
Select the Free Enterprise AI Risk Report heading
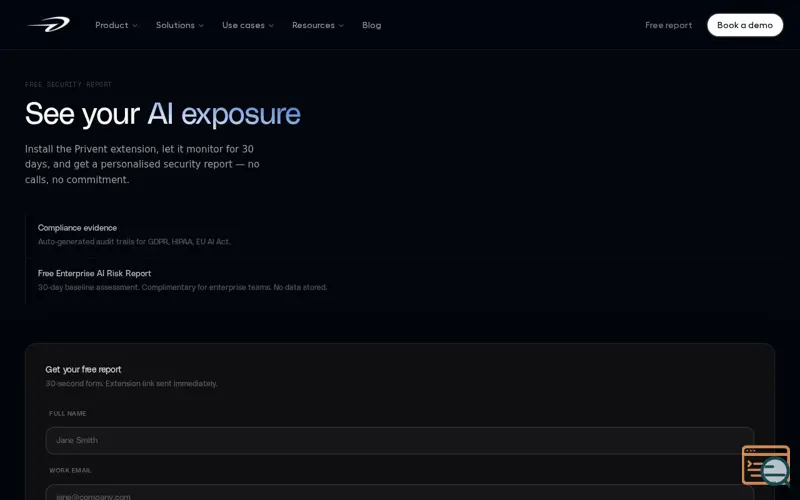click(94, 273)
